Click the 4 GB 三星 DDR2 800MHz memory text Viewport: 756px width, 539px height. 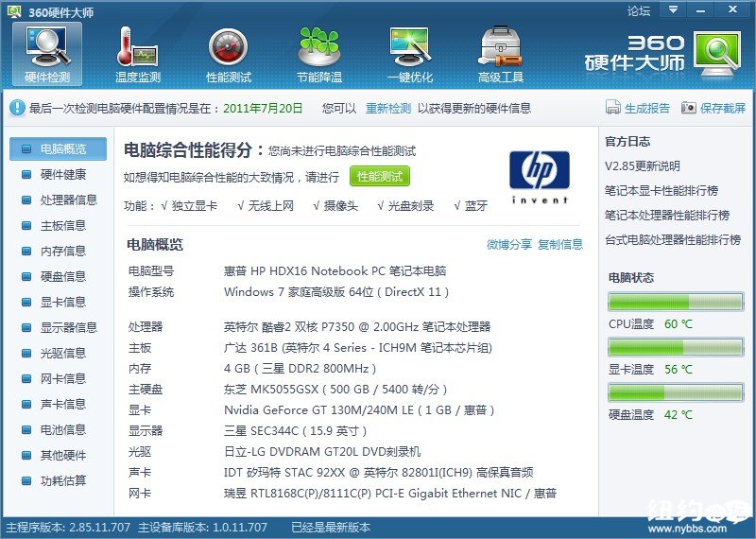tap(300, 369)
